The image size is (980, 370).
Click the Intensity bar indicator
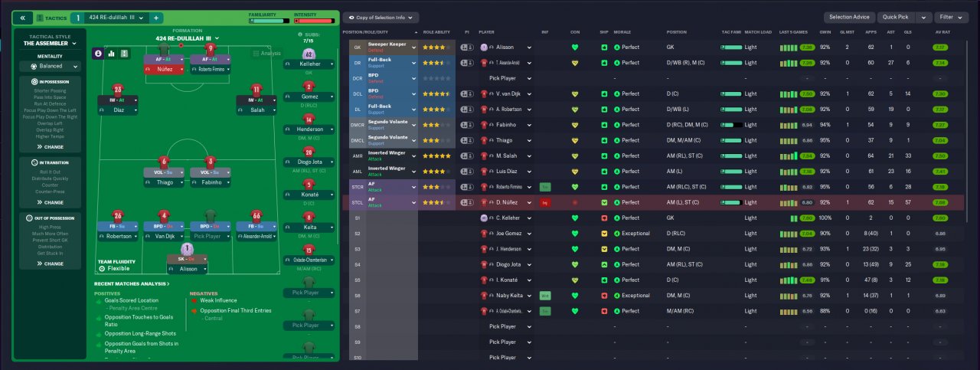314,21
